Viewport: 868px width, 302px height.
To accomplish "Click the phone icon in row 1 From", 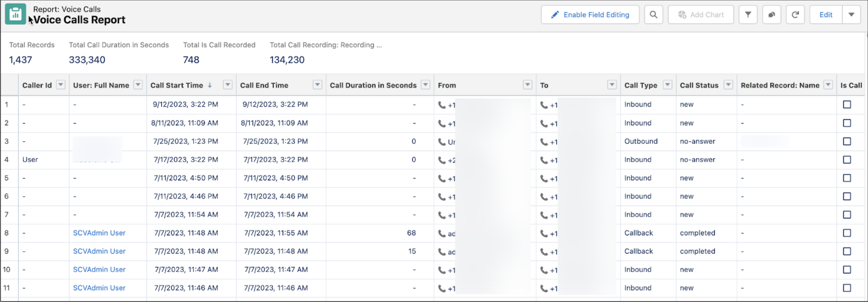I will tap(441, 105).
